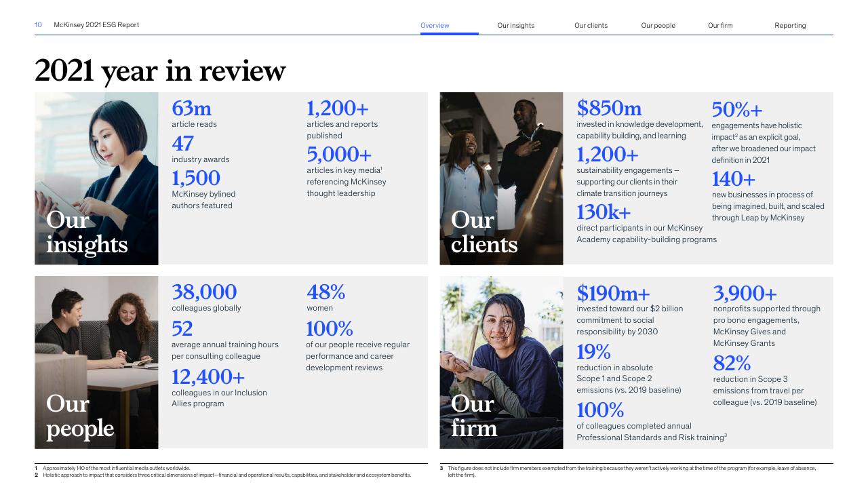Image resolution: width=868 pixels, height=489 pixels.
Task: Click the 'McKinsey 2021 ESG Report' header text
Action: tap(96, 25)
